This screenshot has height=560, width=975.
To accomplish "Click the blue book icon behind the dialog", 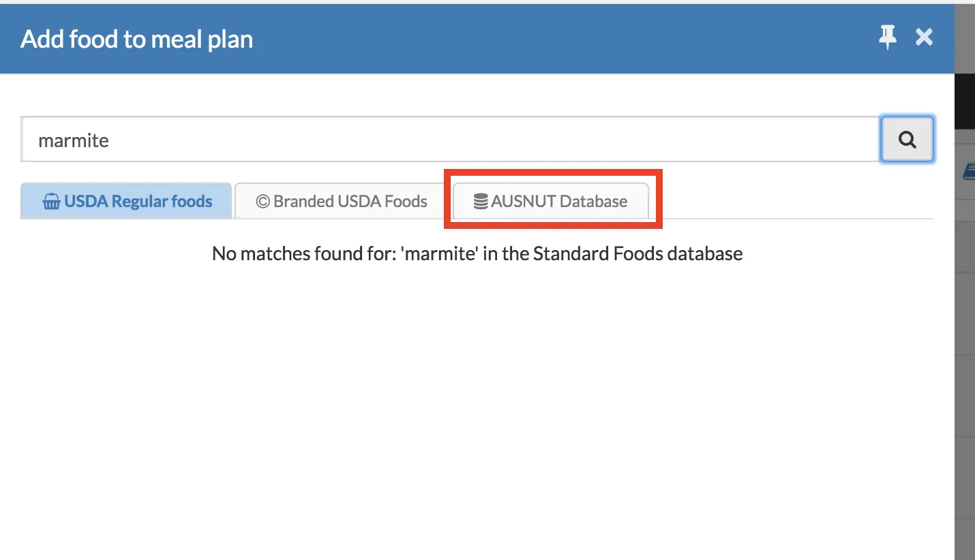I will click(969, 171).
